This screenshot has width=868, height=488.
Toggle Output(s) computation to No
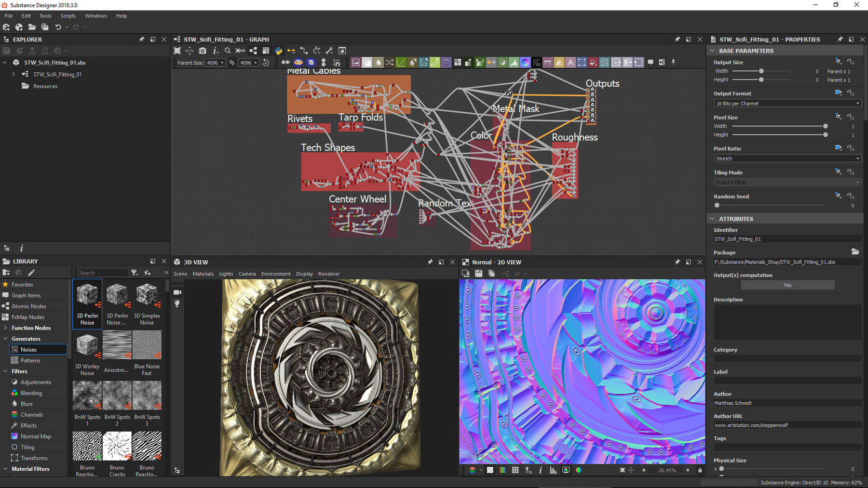click(787, 285)
